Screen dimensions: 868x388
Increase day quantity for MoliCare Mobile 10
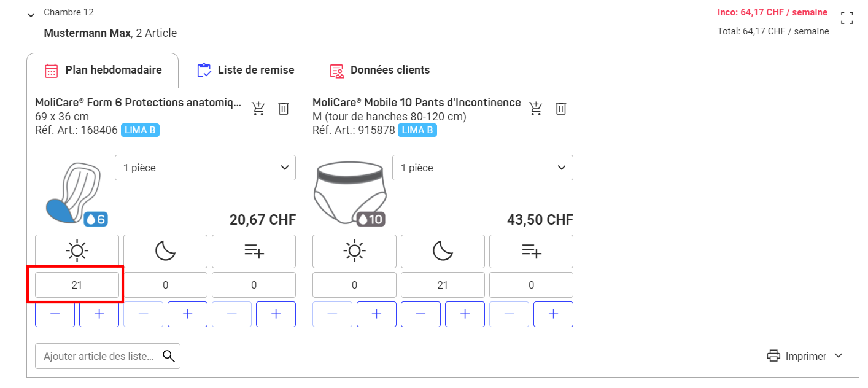[376, 314]
